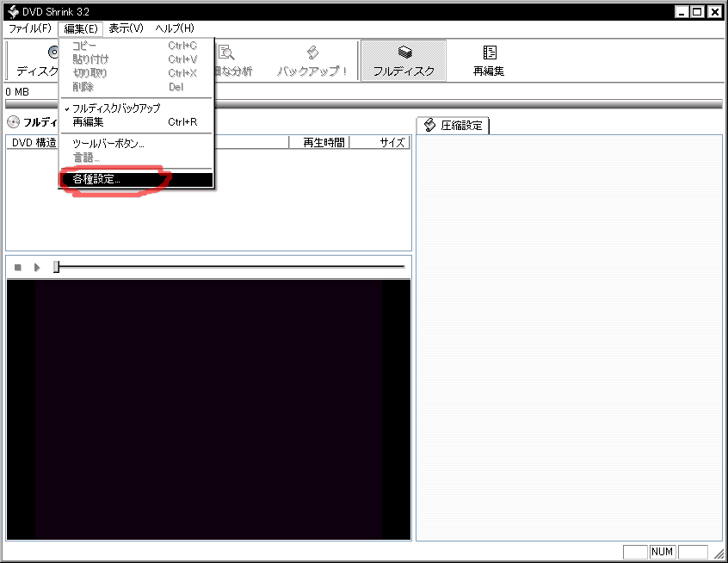Select 各種設定... menu entry
Screen dimensions: 728x563
(137, 179)
